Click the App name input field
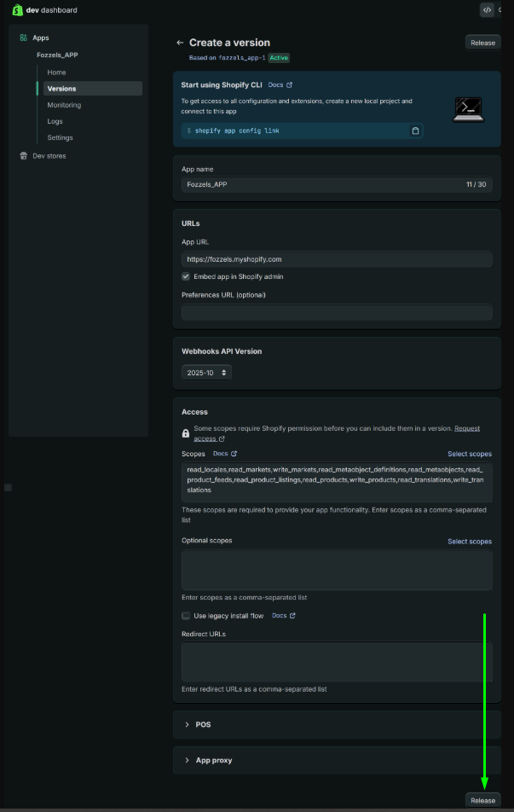This screenshot has height=812, width=514. point(337,184)
